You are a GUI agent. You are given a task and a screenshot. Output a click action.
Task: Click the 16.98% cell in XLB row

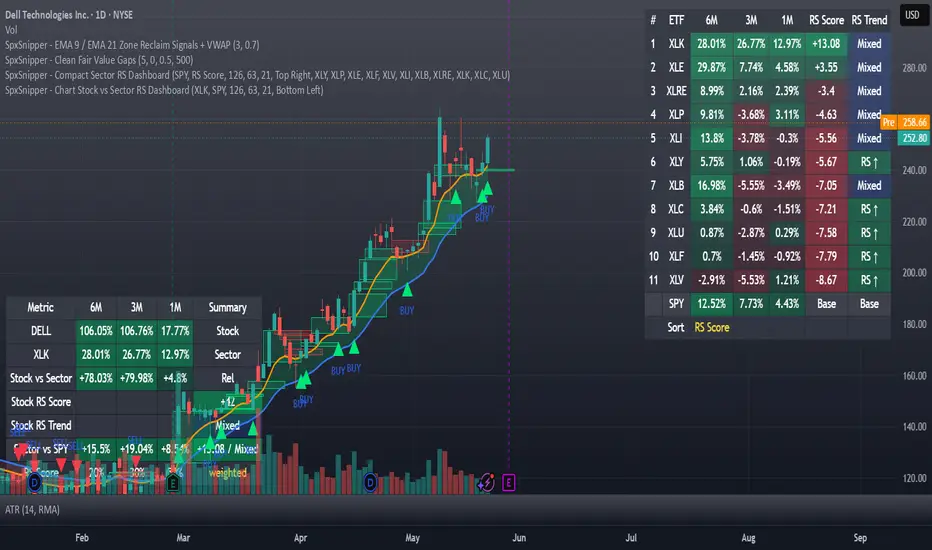point(711,186)
